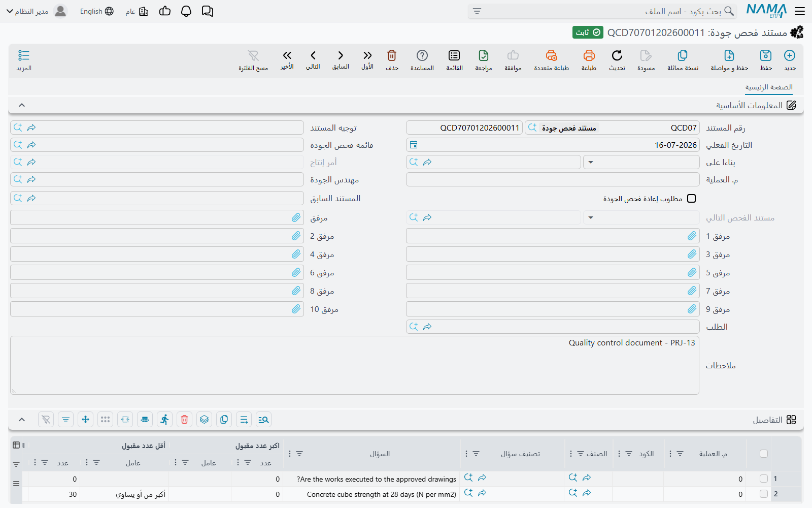Open المساعدة (Help) icon
812x508 pixels.
(422, 55)
